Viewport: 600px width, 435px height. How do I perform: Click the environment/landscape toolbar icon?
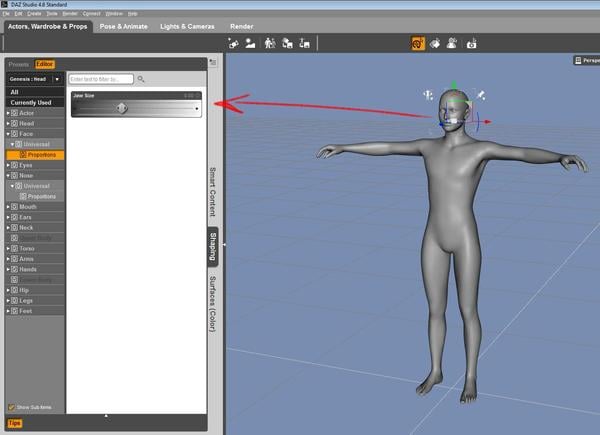click(250, 43)
